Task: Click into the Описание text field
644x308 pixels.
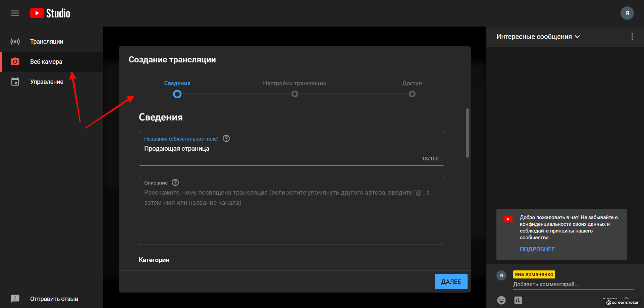Action: click(291, 218)
